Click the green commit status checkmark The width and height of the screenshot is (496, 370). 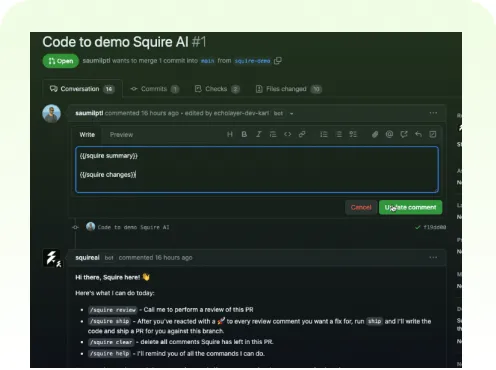[417, 227]
